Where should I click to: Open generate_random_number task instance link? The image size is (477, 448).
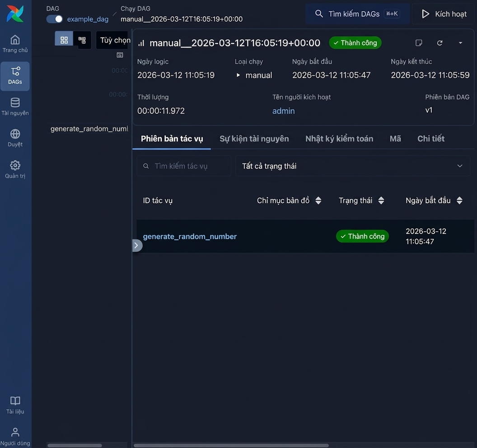pyautogui.click(x=190, y=236)
